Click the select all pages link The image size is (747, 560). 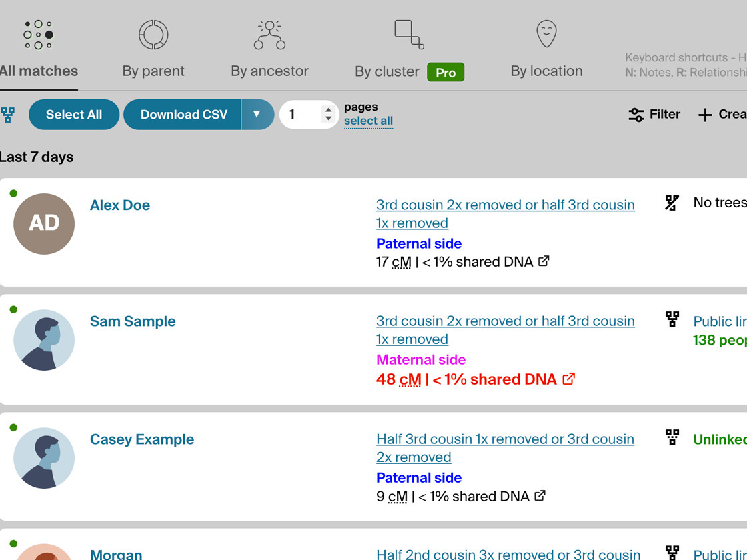pos(368,121)
